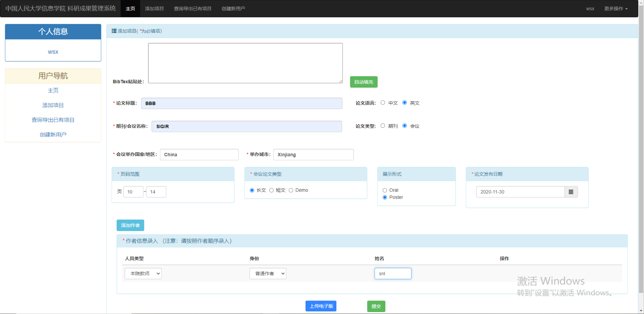Click the 添加作者 button
Screen dimensions: 644x314
click(130, 225)
